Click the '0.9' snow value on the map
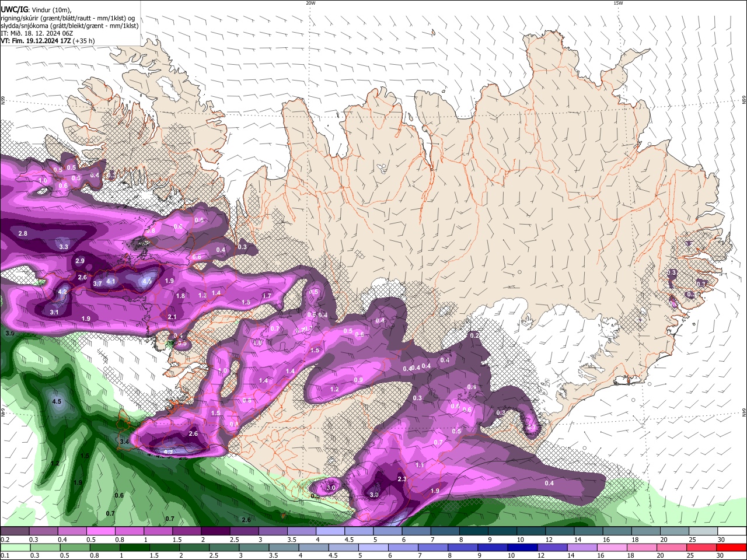The height and width of the screenshot is (560, 747). pos(358,380)
